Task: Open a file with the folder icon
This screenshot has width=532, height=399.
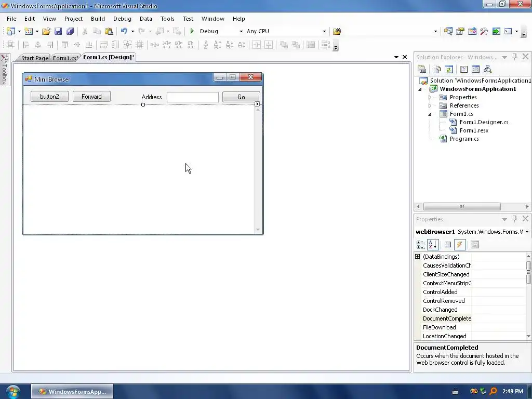Action: [x=46, y=31]
